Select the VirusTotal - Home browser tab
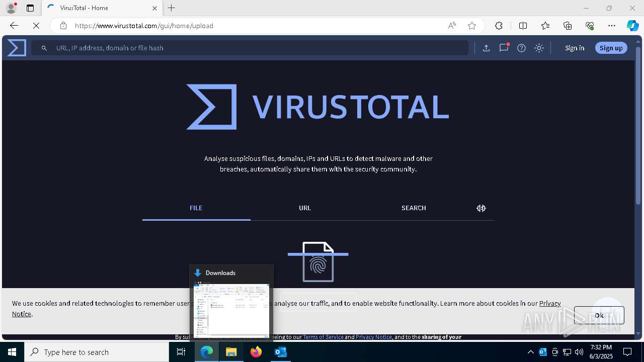The width and height of the screenshot is (644, 362). 102,8
